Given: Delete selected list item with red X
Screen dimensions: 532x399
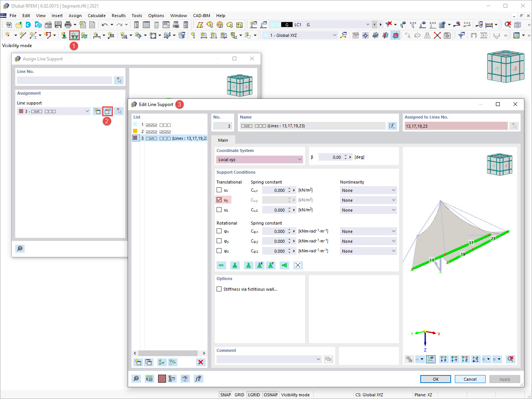Looking at the screenshot, I should (201, 362).
